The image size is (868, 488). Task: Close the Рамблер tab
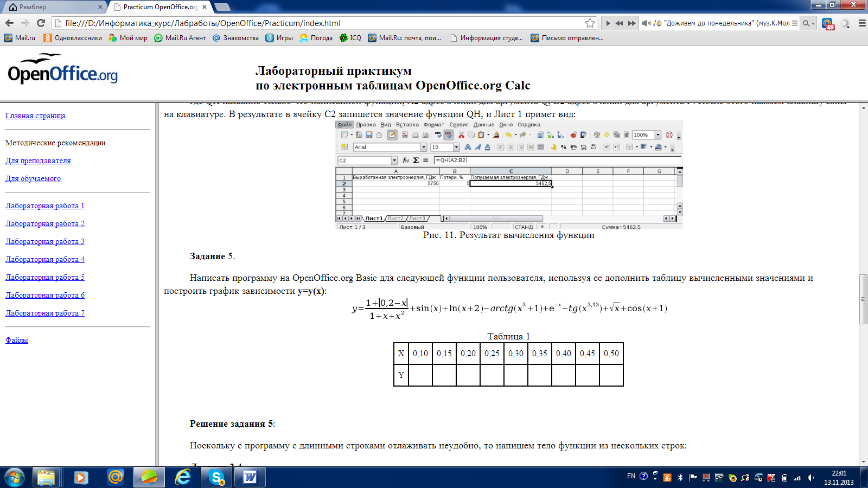(100, 7)
